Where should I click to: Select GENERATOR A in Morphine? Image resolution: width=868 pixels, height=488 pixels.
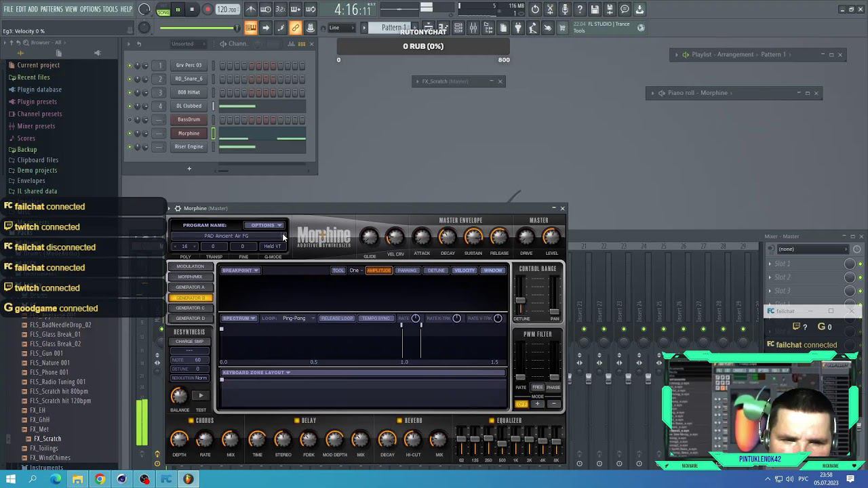point(190,287)
